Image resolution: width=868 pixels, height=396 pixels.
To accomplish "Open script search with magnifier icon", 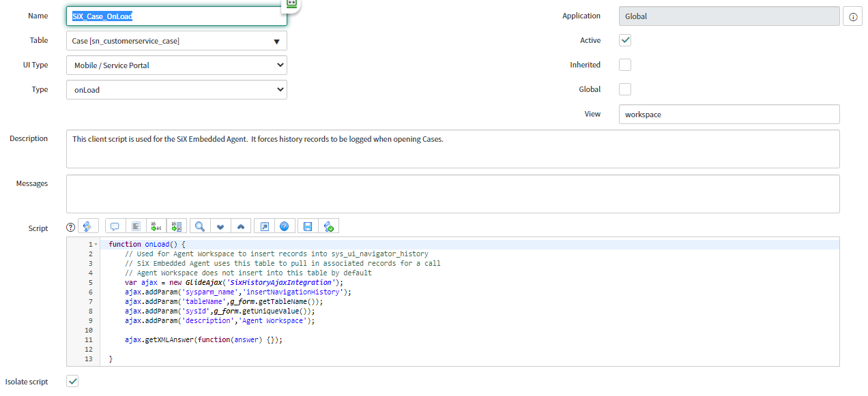I will [x=200, y=226].
